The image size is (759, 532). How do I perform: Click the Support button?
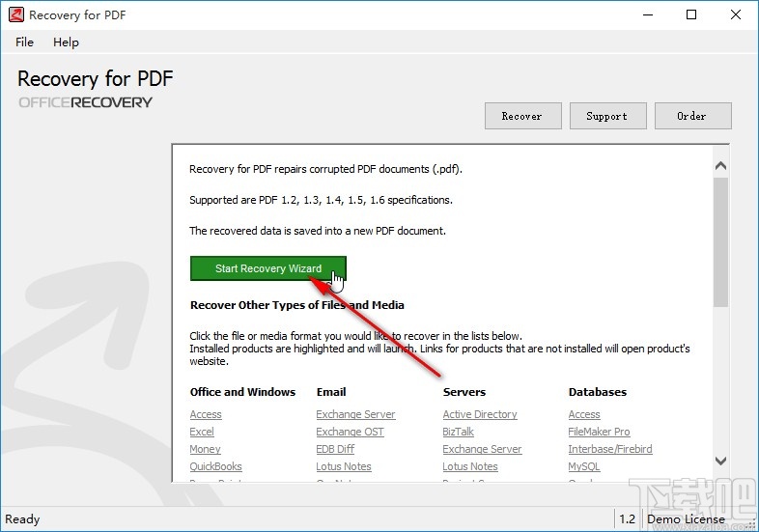click(608, 116)
